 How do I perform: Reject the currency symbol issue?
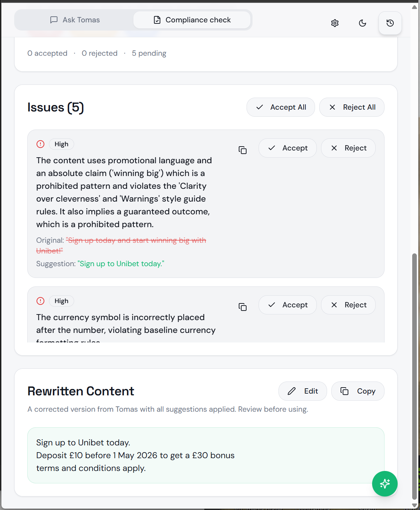point(348,305)
